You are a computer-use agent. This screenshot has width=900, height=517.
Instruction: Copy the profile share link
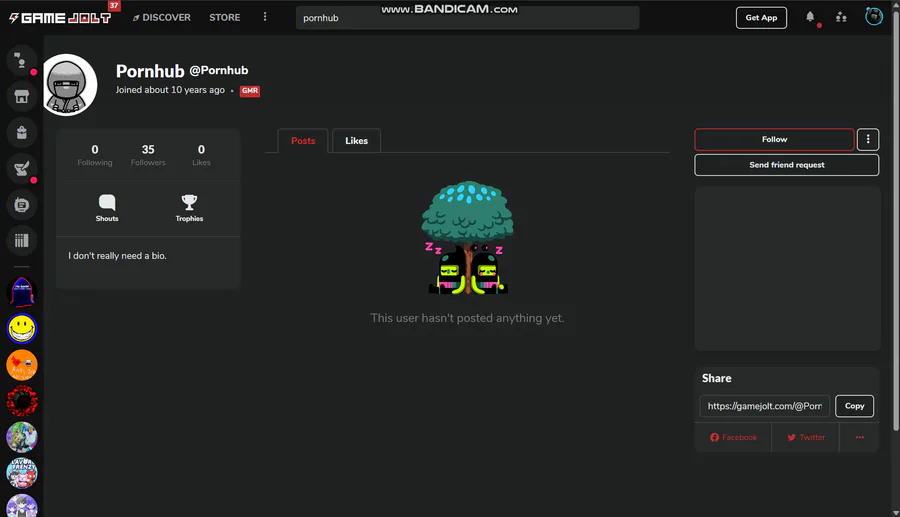(x=854, y=406)
